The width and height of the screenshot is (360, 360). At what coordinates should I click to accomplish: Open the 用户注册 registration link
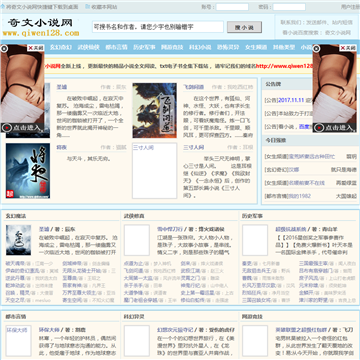pos(350,7)
